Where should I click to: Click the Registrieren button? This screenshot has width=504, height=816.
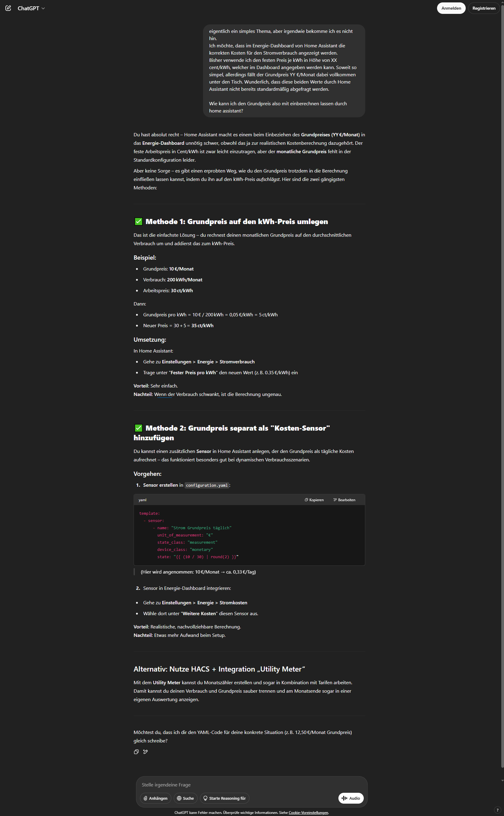pos(484,8)
